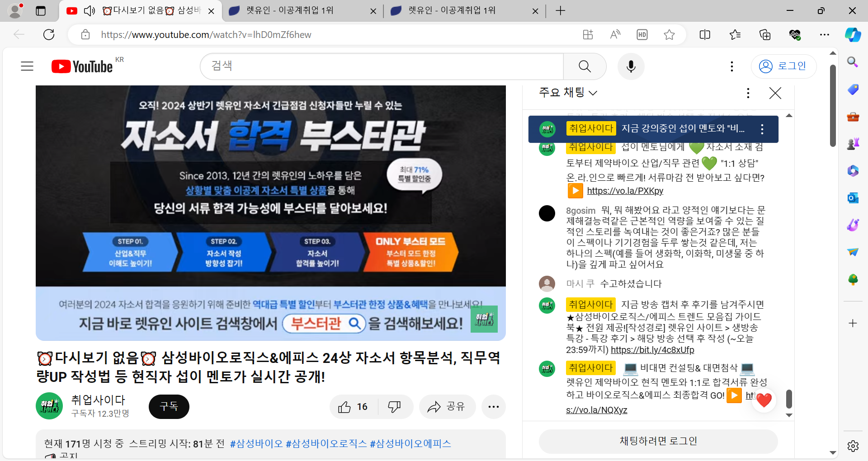868x461 pixels.
Task: Click the 공유 share button
Action: (447, 407)
